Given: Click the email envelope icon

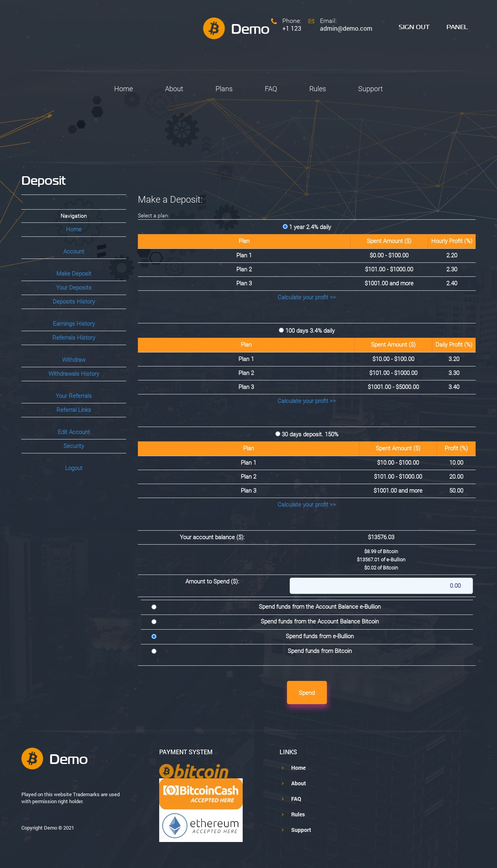Looking at the screenshot, I should [311, 21].
